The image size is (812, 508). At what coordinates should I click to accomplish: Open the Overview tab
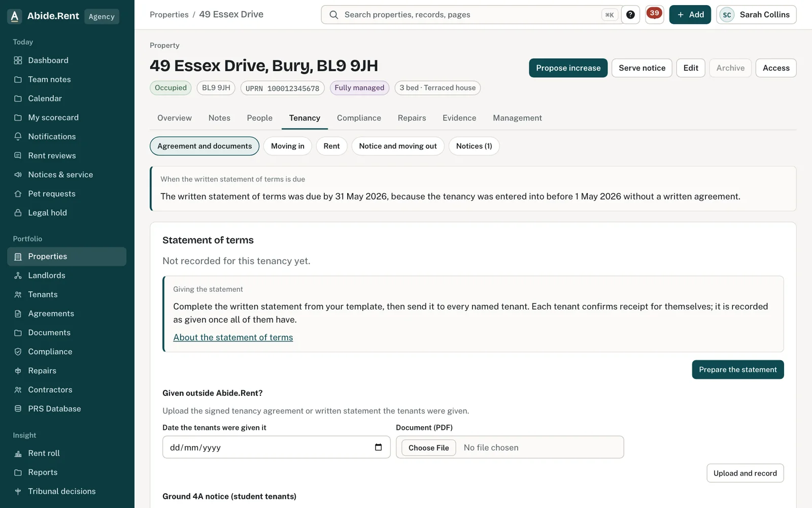tap(175, 118)
